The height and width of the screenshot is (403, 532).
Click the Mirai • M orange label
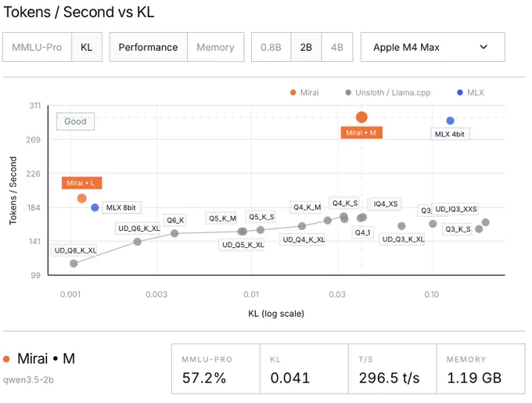pos(361,132)
